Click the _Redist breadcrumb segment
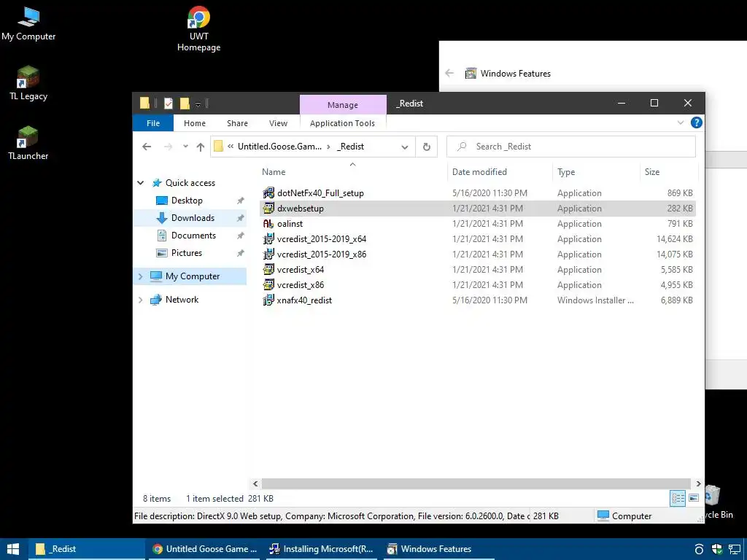The height and width of the screenshot is (560, 747). [x=351, y=147]
